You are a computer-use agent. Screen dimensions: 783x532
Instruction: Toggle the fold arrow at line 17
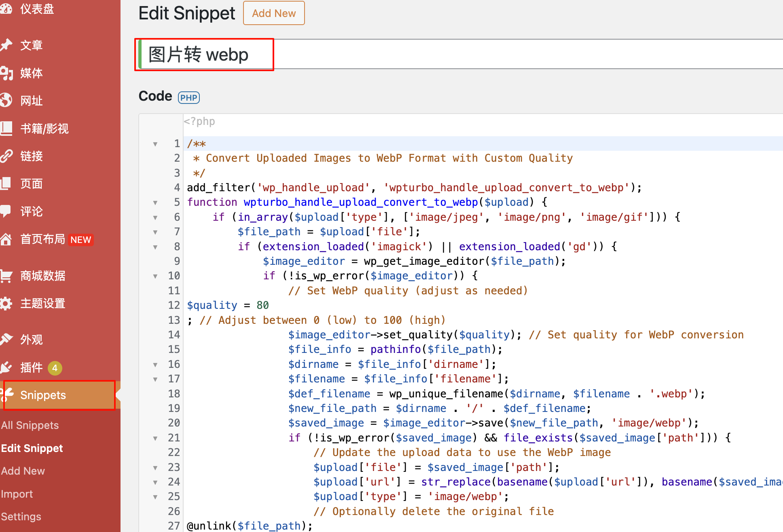pyautogui.click(x=155, y=379)
